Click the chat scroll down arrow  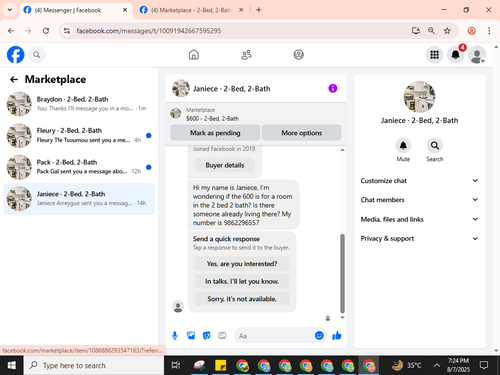pyautogui.click(x=342, y=318)
